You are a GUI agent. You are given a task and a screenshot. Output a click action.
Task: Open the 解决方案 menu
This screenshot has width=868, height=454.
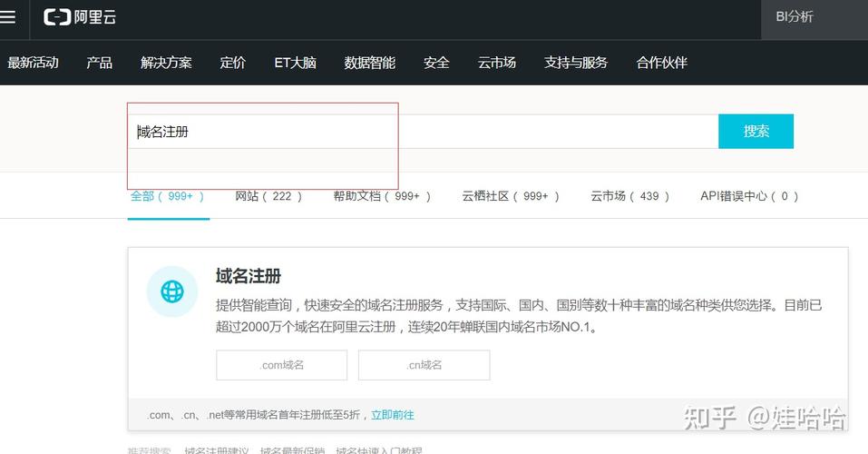(x=166, y=63)
